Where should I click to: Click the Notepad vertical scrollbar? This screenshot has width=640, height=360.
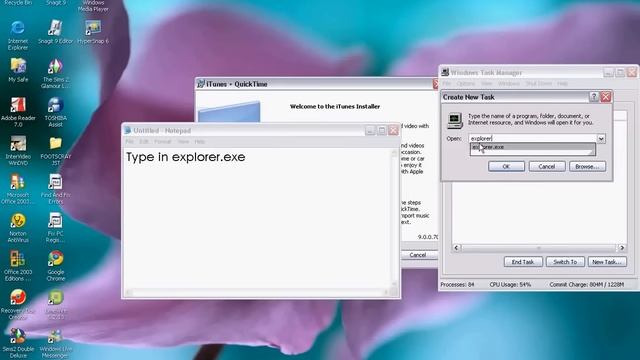394,218
